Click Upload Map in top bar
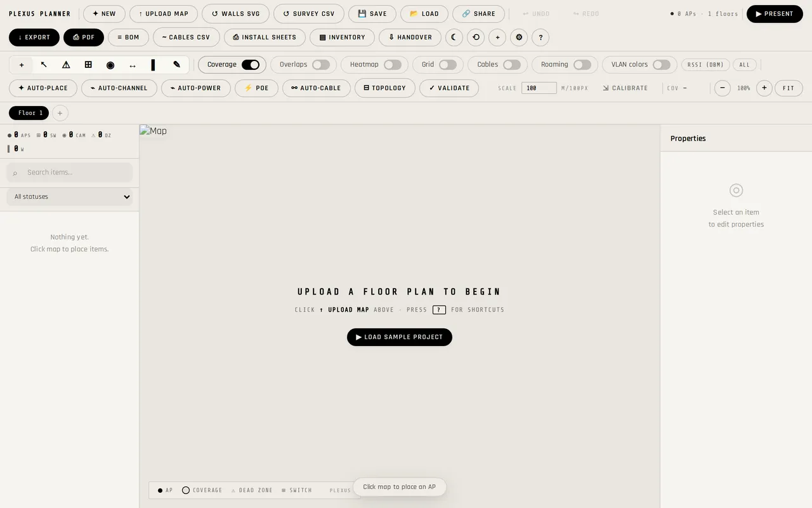 [164, 14]
